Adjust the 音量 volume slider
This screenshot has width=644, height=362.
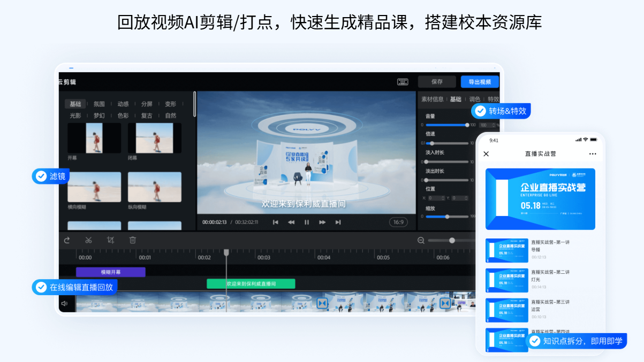pos(467,125)
